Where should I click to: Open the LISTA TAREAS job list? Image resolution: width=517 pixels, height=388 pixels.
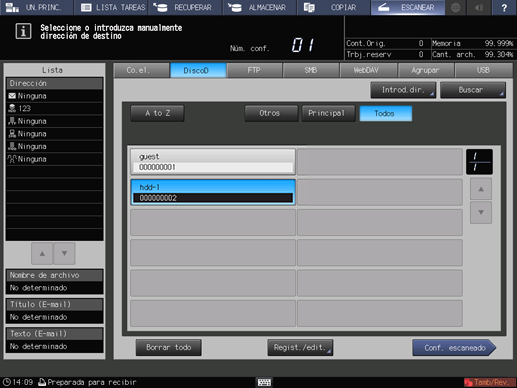coord(111,7)
